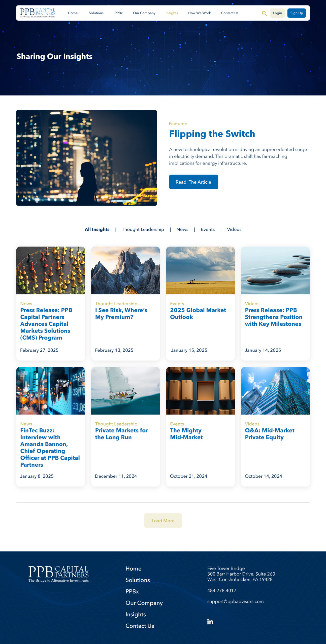Click the January 8, 2025 date
Image resolution: width=326 pixels, height=644 pixels.
pyautogui.click(x=37, y=476)
